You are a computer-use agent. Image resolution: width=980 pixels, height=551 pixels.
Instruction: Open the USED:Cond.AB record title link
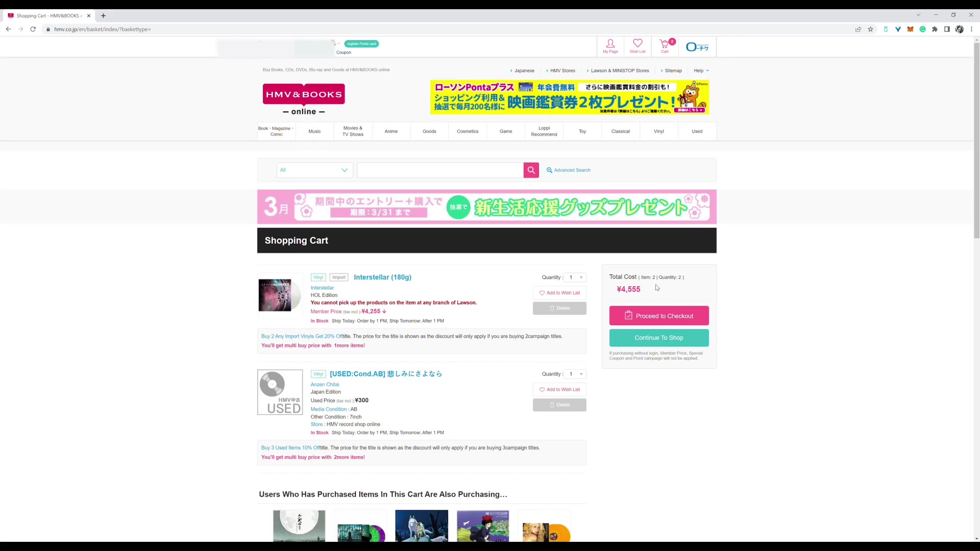coord(386,374)
